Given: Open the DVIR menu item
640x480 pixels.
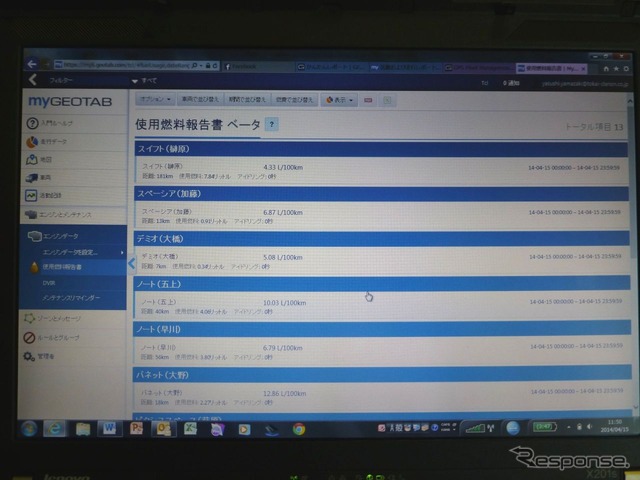Looking at the screenshot, I should point(49,283).
